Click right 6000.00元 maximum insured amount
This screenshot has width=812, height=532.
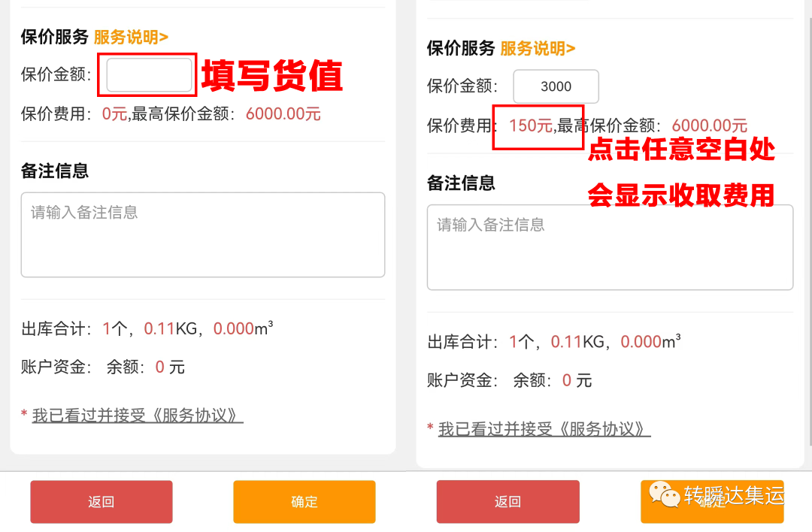[x=710, y=125]
